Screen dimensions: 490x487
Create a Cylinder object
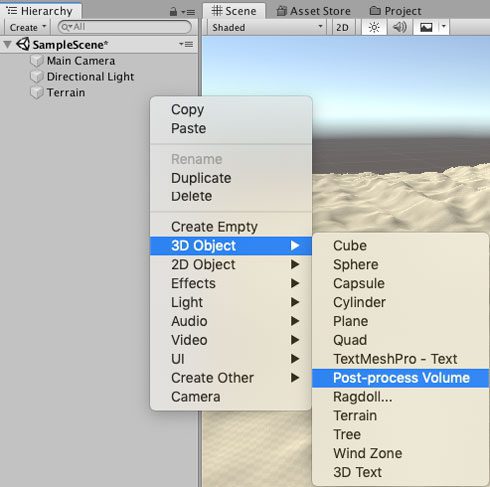click(400, 302)
